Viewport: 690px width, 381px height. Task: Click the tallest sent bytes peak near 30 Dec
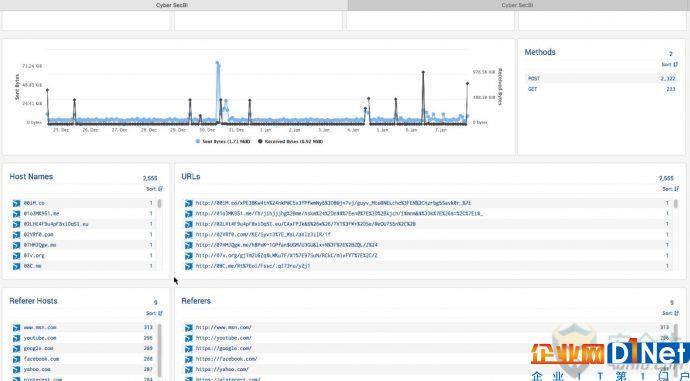[217, 63]
